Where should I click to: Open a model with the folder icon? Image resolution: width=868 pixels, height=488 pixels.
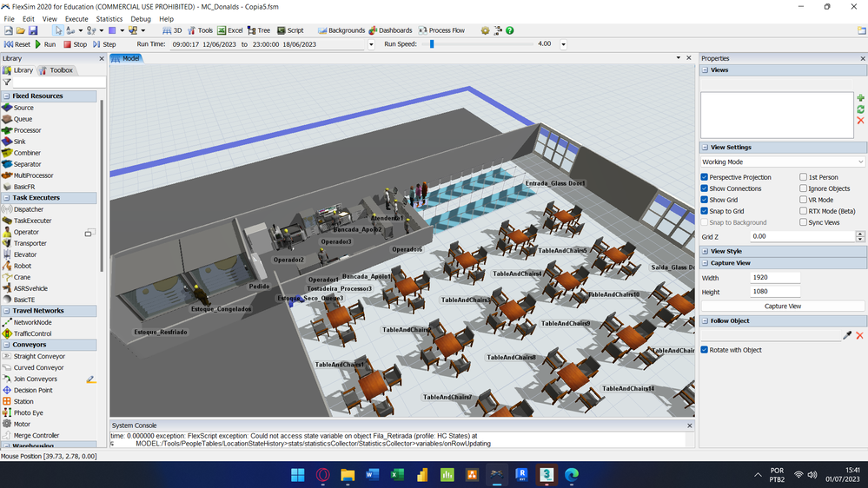point(21,30)
